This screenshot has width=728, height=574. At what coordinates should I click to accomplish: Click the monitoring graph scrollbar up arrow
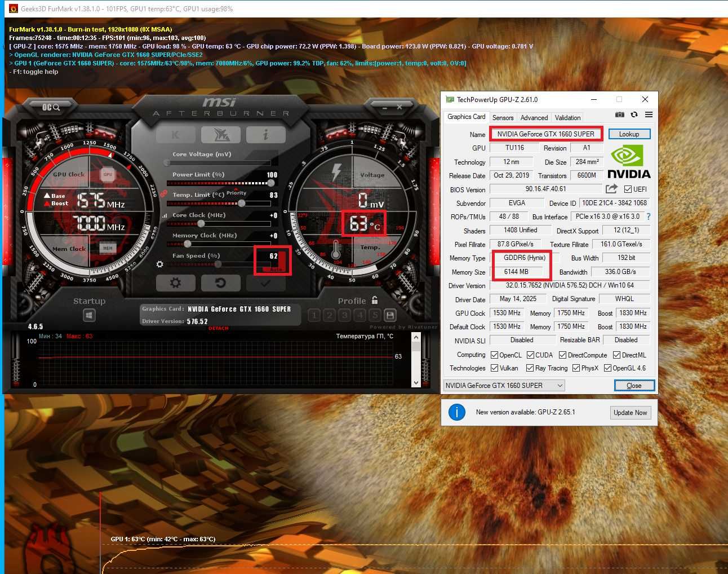click(x=416, y=337)
